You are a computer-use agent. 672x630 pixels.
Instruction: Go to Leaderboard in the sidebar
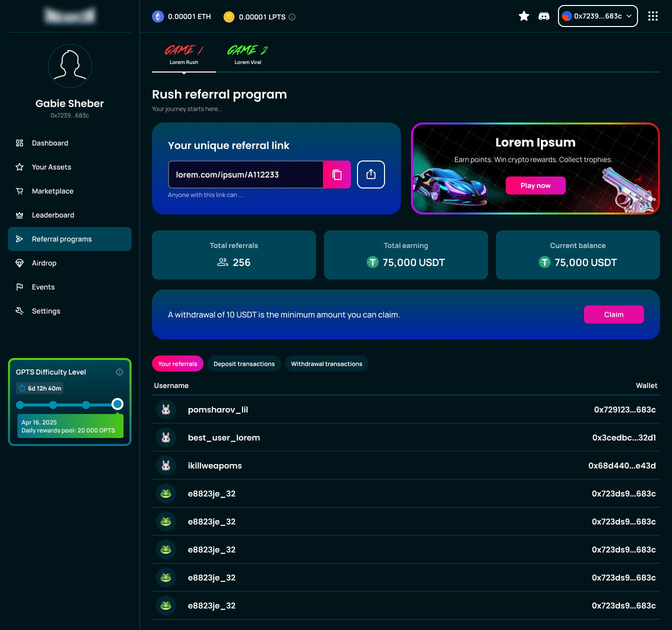click(x=53, y=215)
